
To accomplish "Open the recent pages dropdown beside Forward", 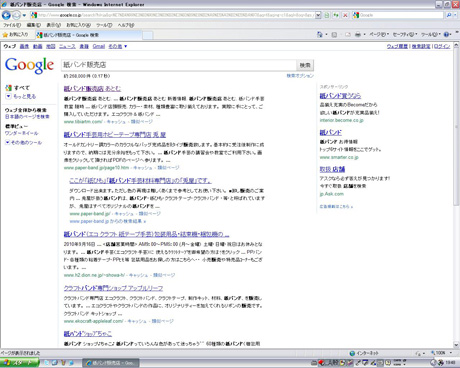I will pos(24,15).
